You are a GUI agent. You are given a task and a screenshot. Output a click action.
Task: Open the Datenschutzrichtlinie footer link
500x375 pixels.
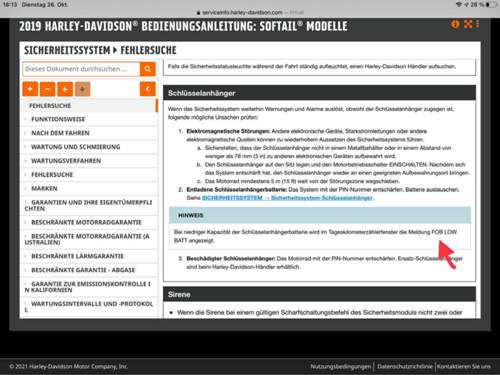tap(405, 366)
